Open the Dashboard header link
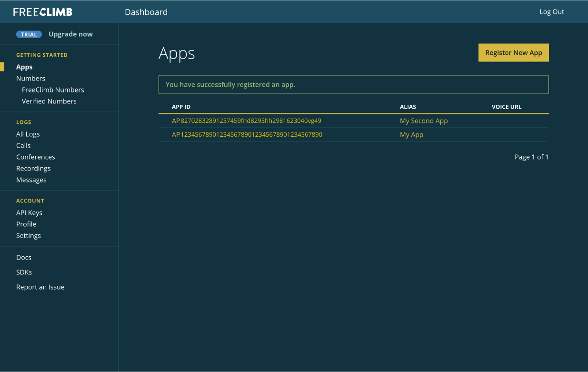The width and height of the screenshot is (588, 372). click(x=146, y=12)
